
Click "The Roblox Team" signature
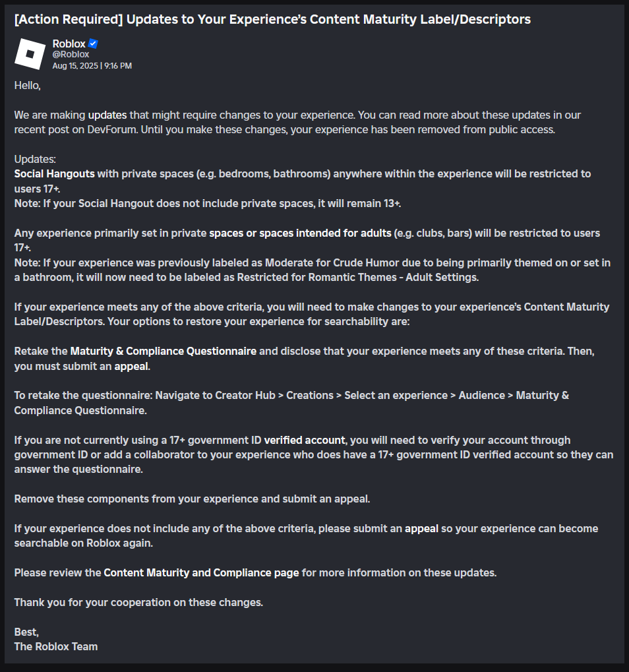(56, 646)
